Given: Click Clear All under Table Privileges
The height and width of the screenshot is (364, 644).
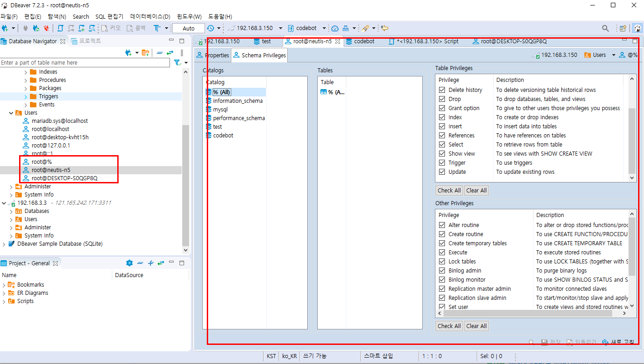Looking at the screenshot, I should [476, 191].
